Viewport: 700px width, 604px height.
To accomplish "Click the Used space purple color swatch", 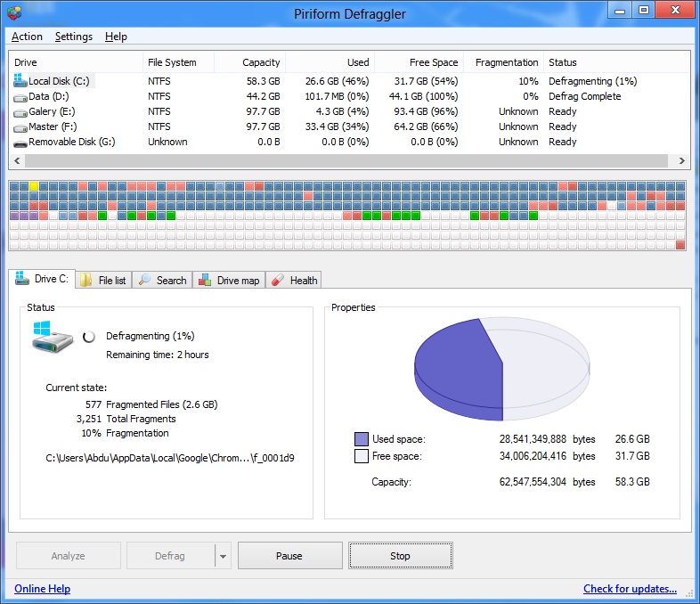I will tap(362, 439).
